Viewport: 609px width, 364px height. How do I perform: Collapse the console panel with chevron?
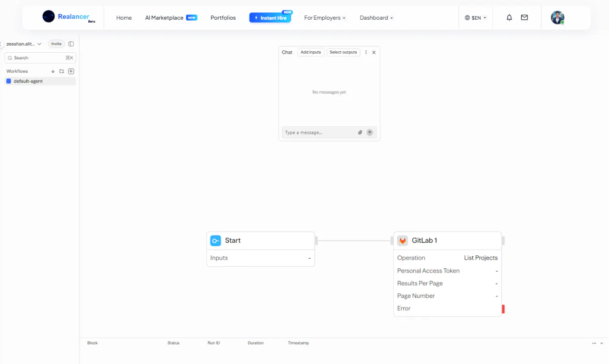click(602, 343)
